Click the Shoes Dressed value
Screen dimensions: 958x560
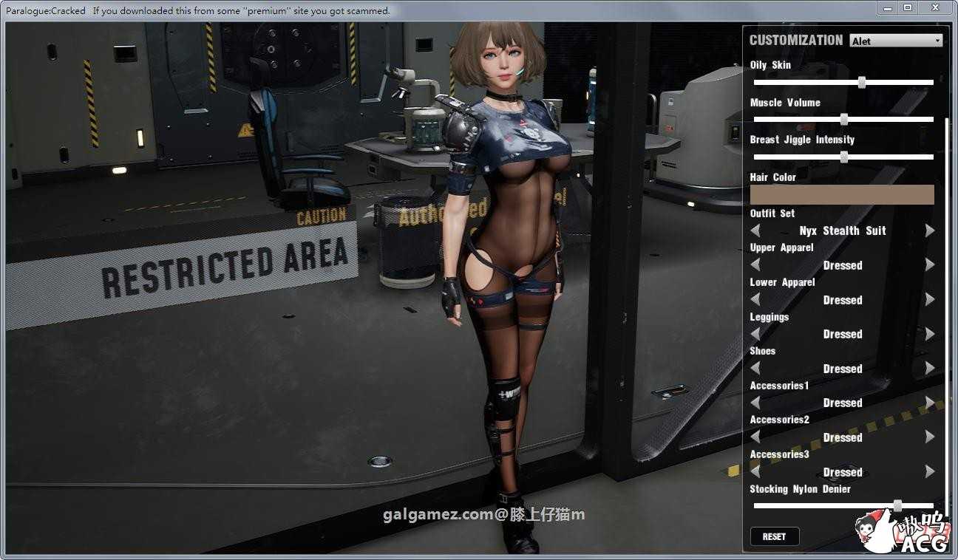(x=843, y=369)
